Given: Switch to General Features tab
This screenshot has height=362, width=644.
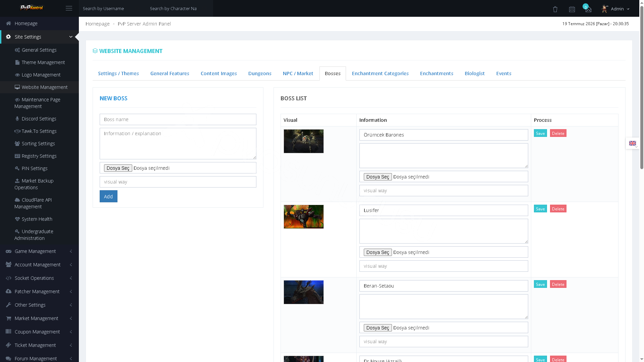Looking at the screenshot, I should tap(170, 73).
